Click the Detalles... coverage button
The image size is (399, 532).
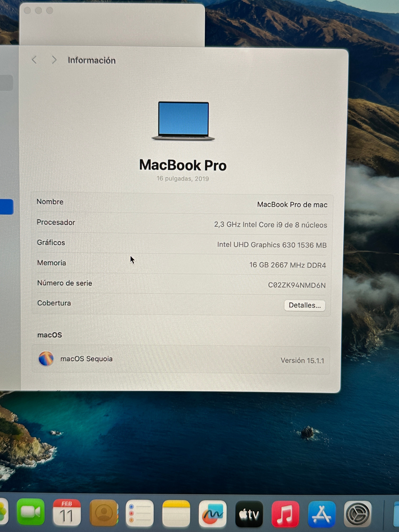305,305
